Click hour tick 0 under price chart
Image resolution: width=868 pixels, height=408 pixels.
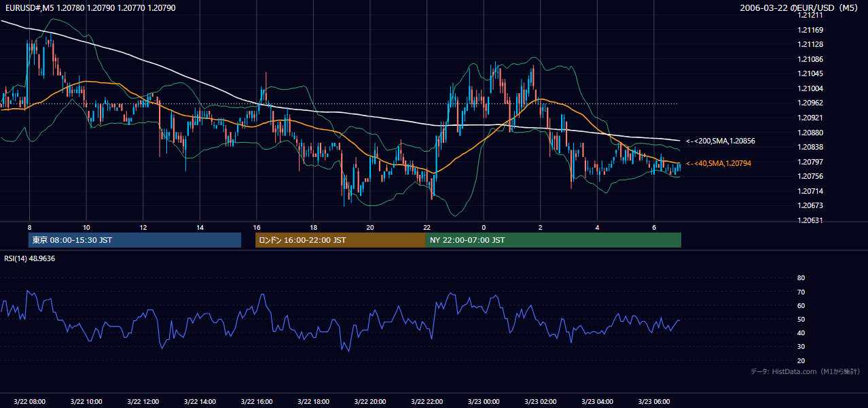(484, 227)
